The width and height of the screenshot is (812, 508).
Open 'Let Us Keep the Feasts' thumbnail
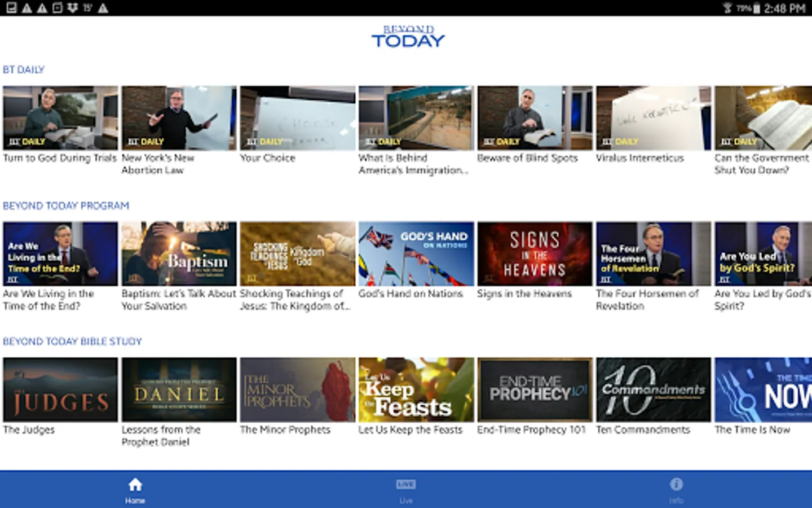coord(417,389)
